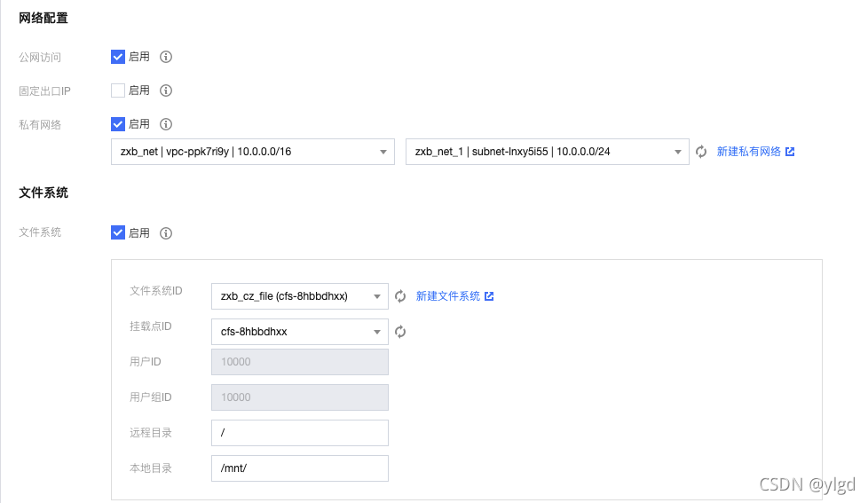Open info tooltip for 公网访问
The height and width of the screenshot is (503, 868).
click(x=165, y=57)
